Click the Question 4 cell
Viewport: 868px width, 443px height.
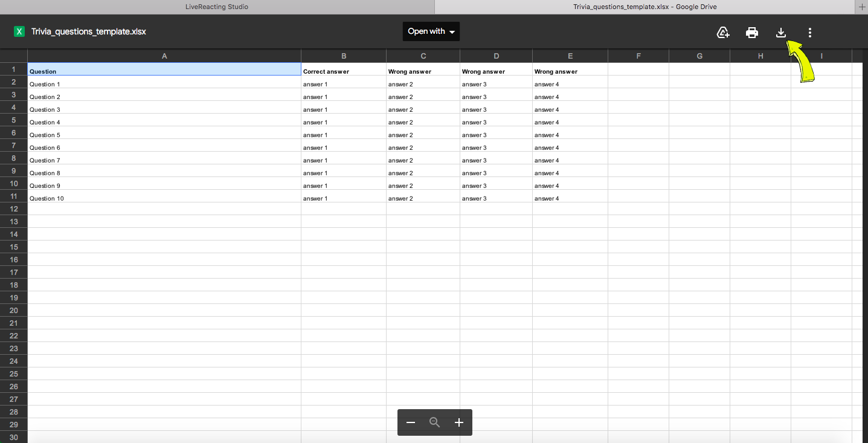pyautogui.click(x=164, y=120)
